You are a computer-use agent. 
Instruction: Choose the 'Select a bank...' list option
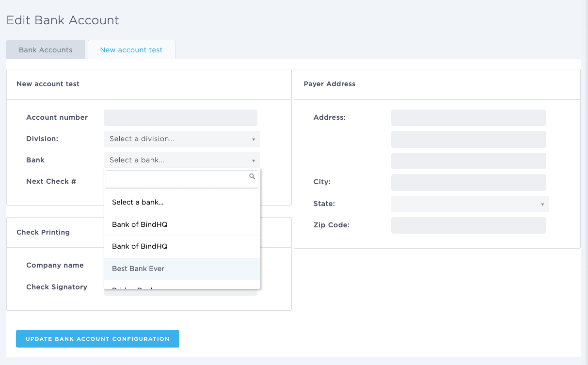pos(182,203)
